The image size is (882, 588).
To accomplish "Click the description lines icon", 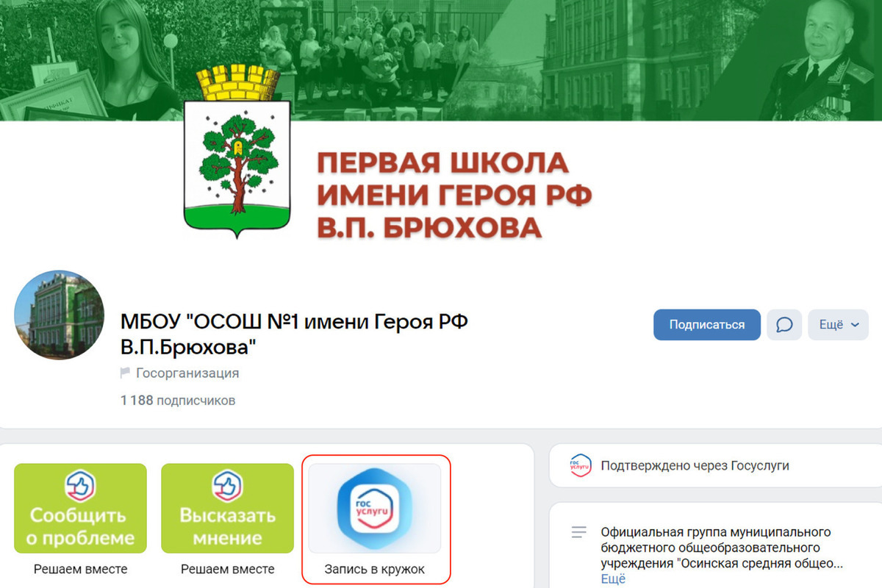I will tap(579, 532).
